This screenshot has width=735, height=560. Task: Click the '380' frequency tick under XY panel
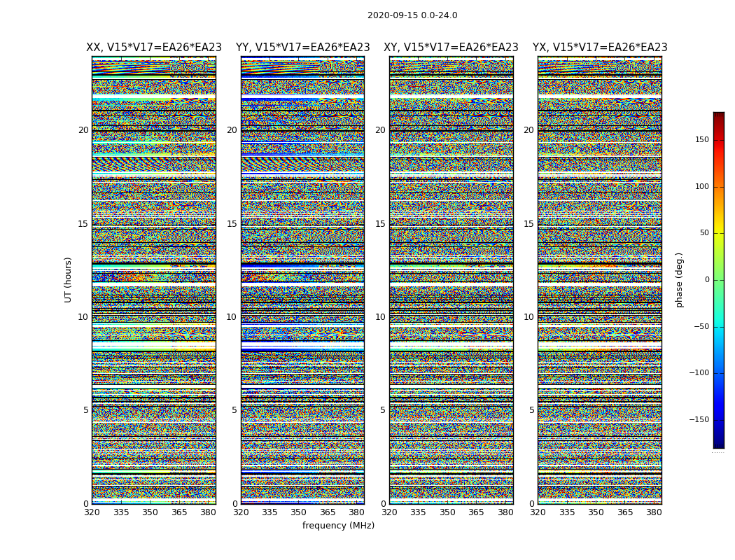(505, 512)
